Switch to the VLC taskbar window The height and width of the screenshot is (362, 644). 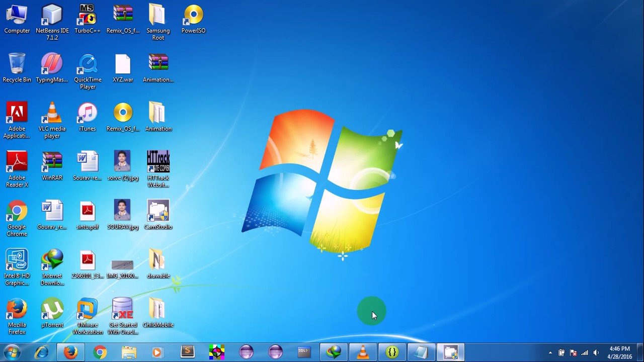pos(362,352)
